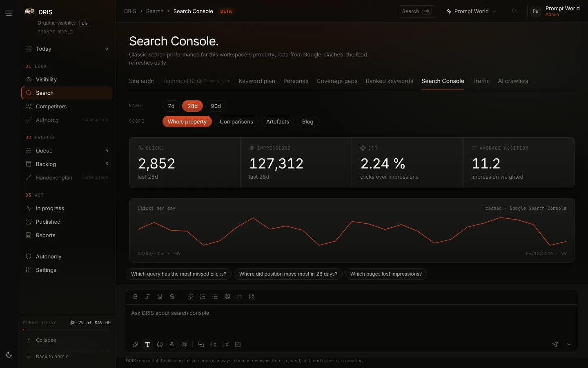Ask which pages lost impressions
The height and width of the screenshot is (368, 588).
(x=386, y=274)
